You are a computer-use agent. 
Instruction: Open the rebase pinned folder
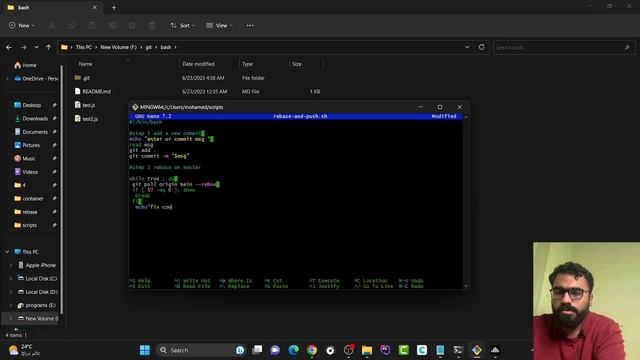26,212
